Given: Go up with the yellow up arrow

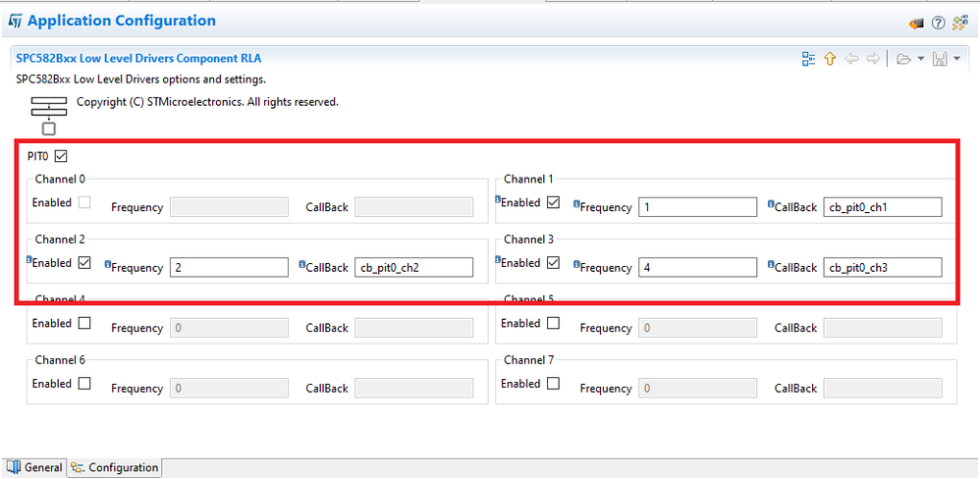Looking at the screenshot, I should [830, 59].
